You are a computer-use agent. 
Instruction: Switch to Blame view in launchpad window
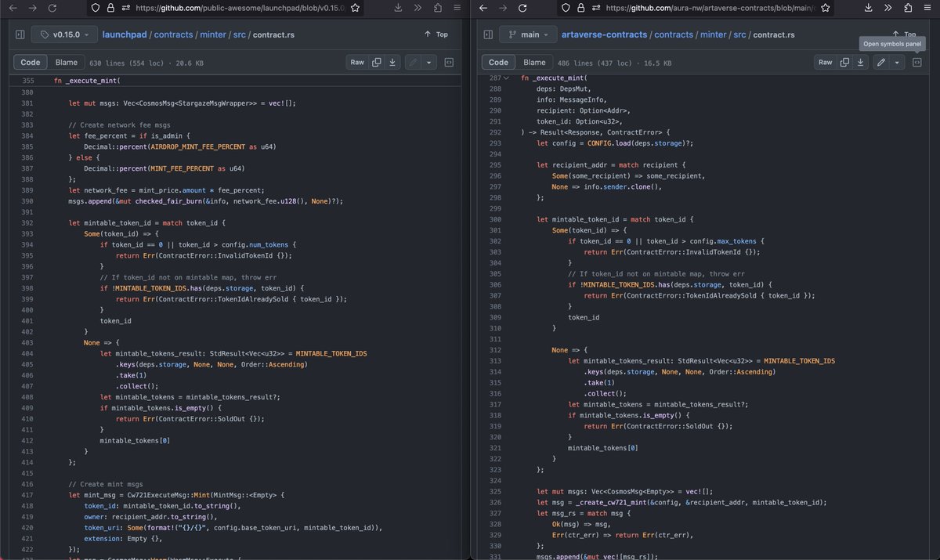coord(67,62)
